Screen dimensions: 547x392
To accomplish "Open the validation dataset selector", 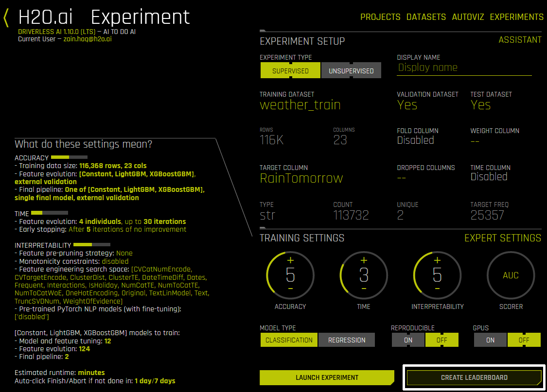I will point(407,105).
